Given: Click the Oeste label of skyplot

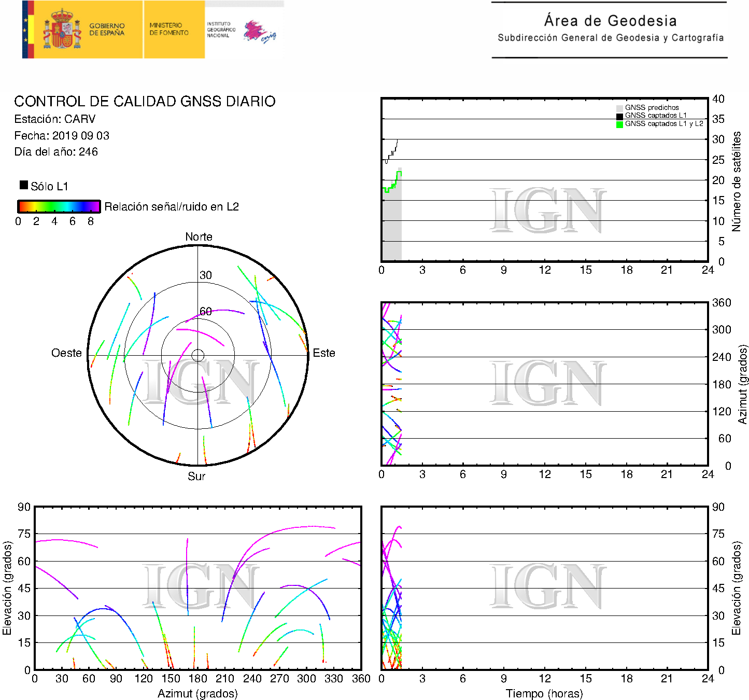Looking at the screenshot, I should click(66, 353).
